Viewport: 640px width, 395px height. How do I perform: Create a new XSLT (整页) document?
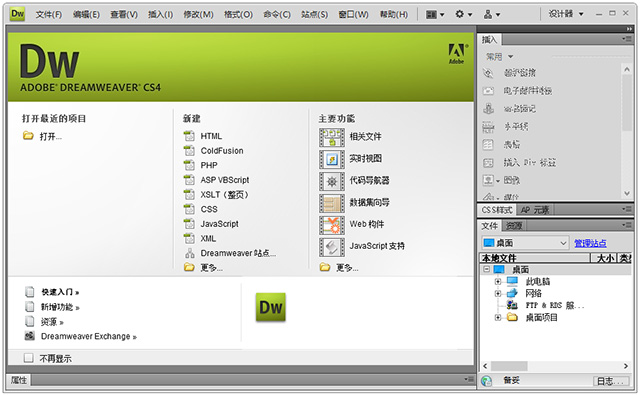[224, 195]
